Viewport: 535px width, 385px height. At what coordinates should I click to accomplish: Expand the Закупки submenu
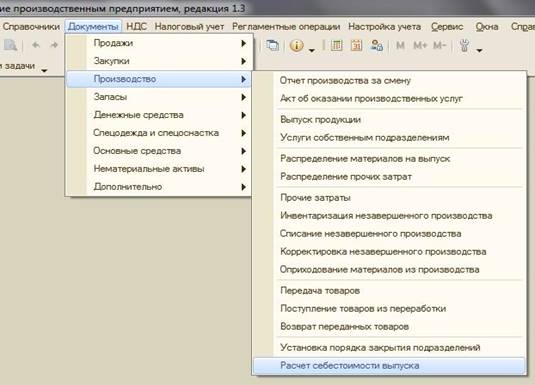coord(159,61)
